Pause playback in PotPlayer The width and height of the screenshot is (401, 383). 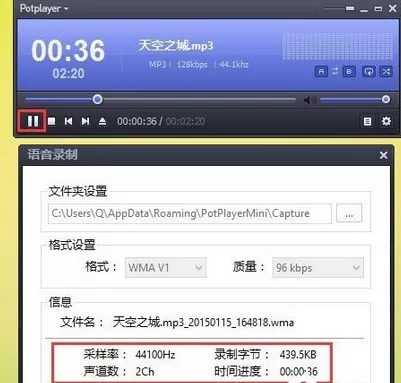pyautogui.click(x=32, y=121)
